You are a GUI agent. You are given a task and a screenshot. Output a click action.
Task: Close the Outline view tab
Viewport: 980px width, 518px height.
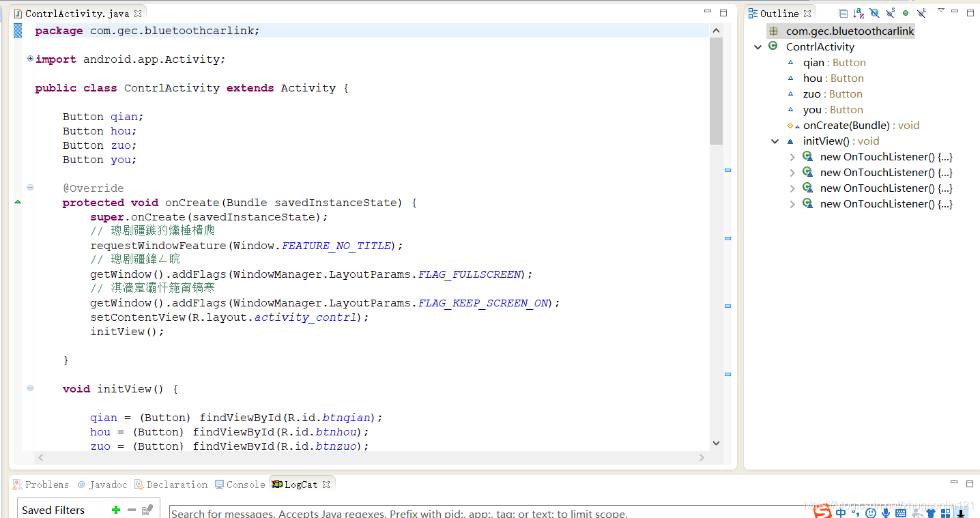[x=807, y=14]
